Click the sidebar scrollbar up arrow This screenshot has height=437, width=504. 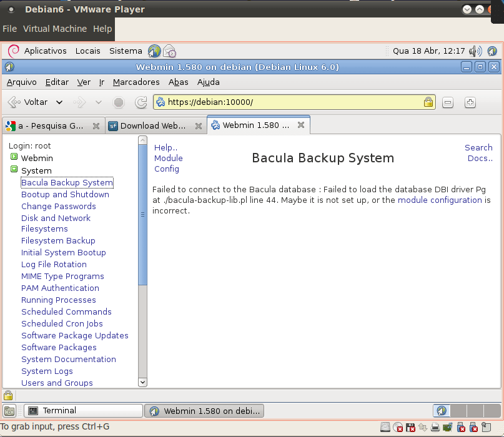coord(143,140)
